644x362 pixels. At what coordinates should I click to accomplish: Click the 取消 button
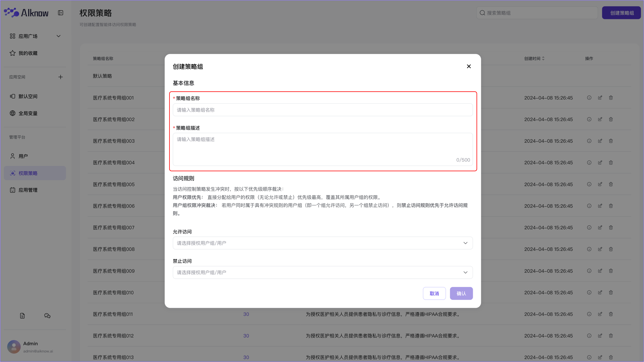click(434, 293)
